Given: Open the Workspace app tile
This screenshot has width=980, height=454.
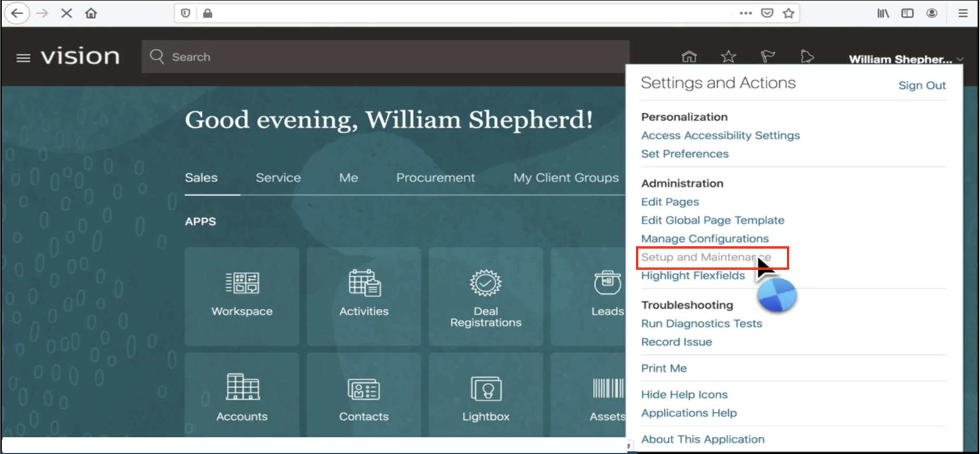Looking at the screenshot, I should coord(242,295).
